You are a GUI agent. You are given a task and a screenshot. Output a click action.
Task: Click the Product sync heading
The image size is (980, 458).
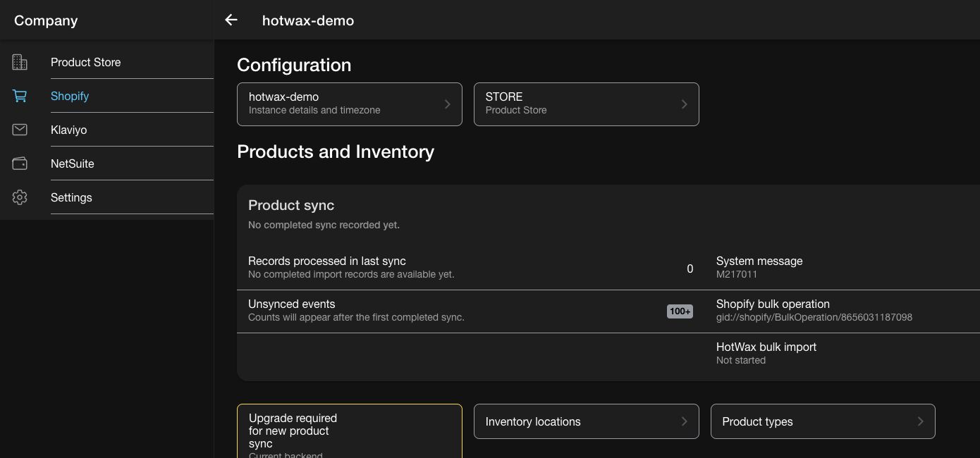(x=291, y=205)
